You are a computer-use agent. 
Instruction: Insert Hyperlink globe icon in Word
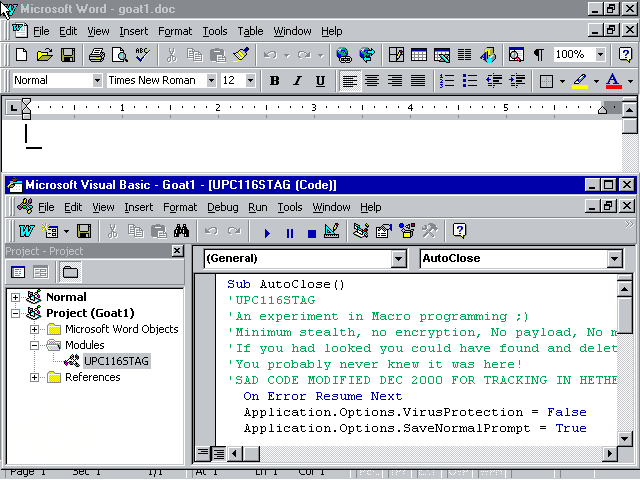pos(344,55)
